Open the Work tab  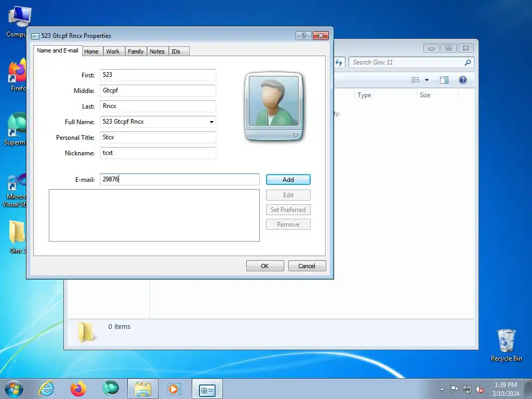pos(113,51)
